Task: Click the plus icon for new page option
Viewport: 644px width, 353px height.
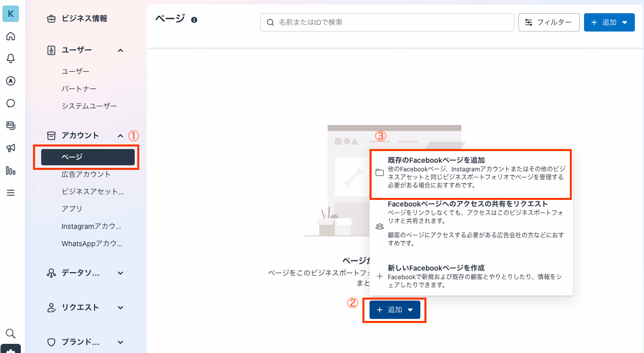Action: click(x=380, y=277)
